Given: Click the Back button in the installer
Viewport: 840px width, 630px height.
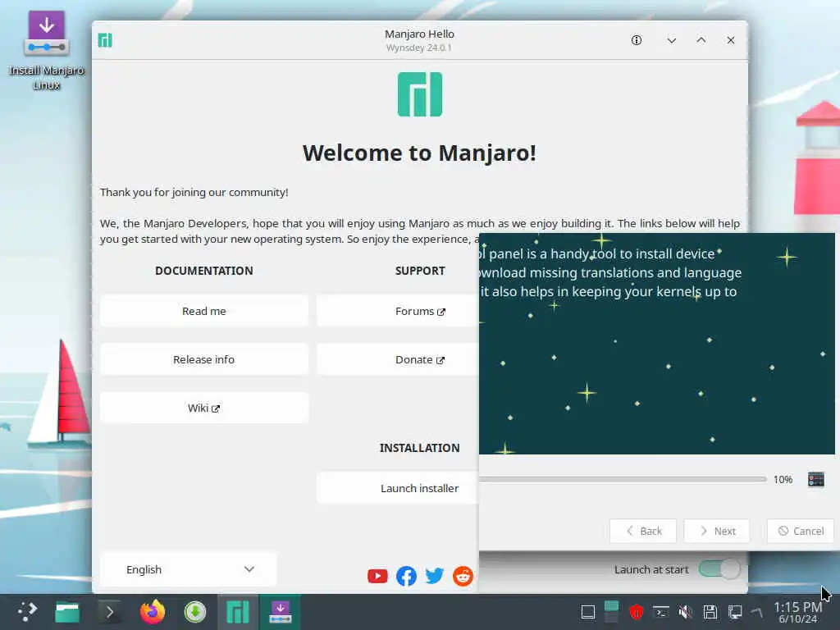Looking at the screenshot, I should (643, 531).
